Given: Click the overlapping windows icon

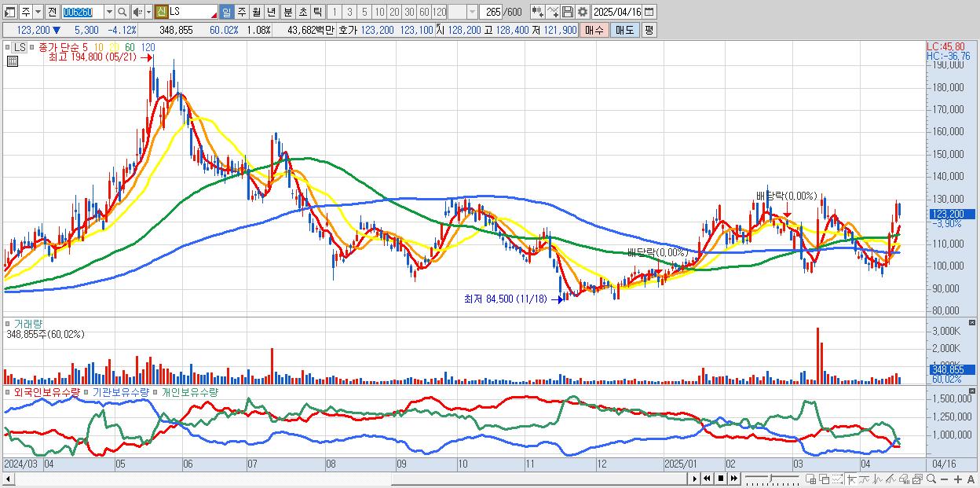Looking at the screenshot, I should pos(825,479).
